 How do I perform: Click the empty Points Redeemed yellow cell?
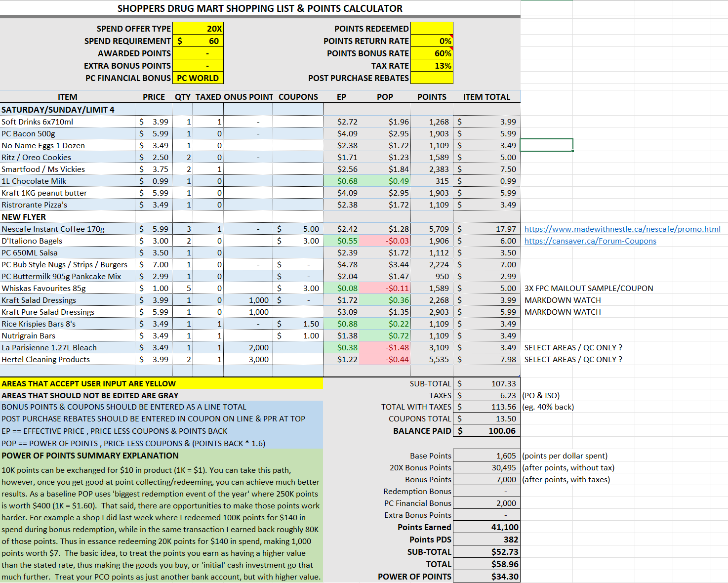pyautogui.click(x=431, y=29)
